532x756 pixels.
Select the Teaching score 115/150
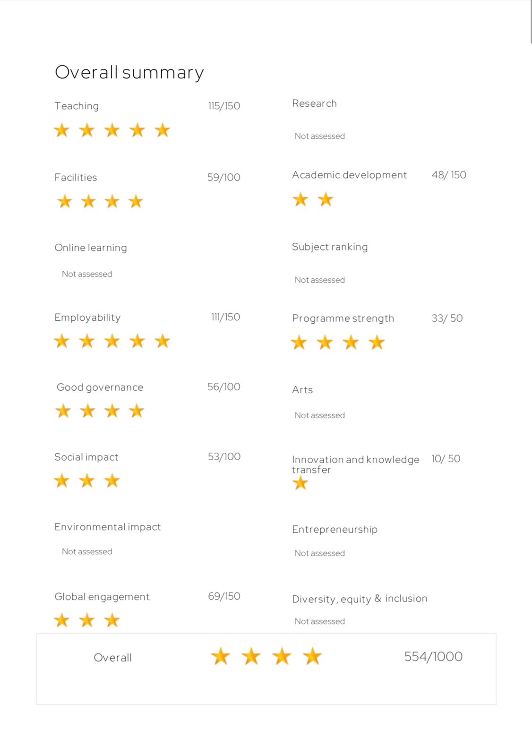point(224,106)
